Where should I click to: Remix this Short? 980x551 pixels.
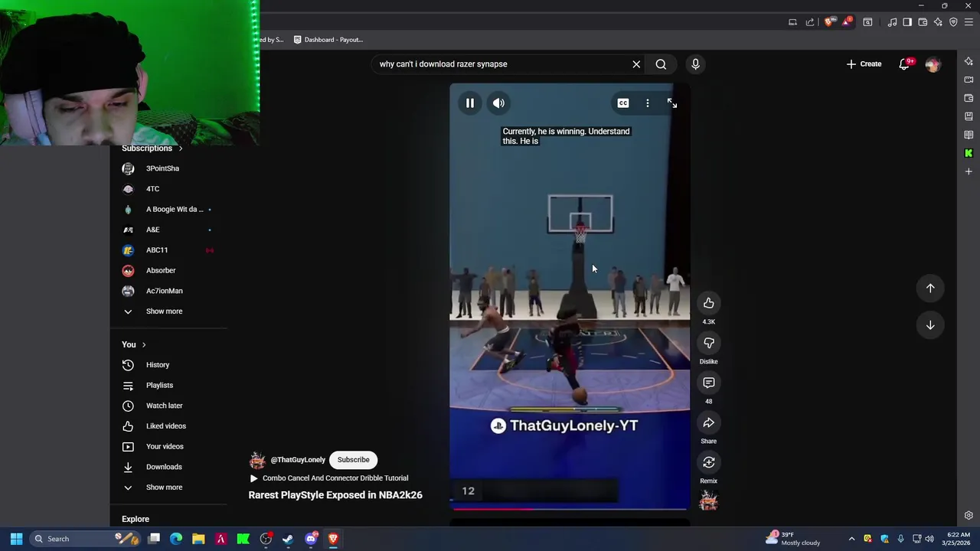[709, 462]
